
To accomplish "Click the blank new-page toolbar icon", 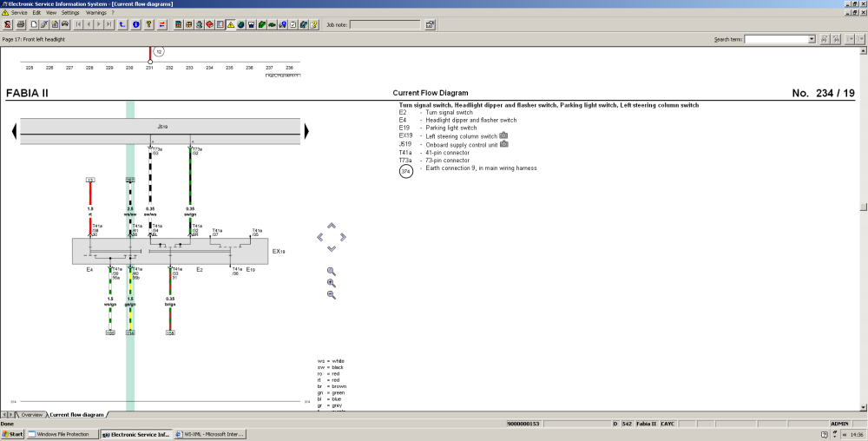I will (x=34, y=24).
